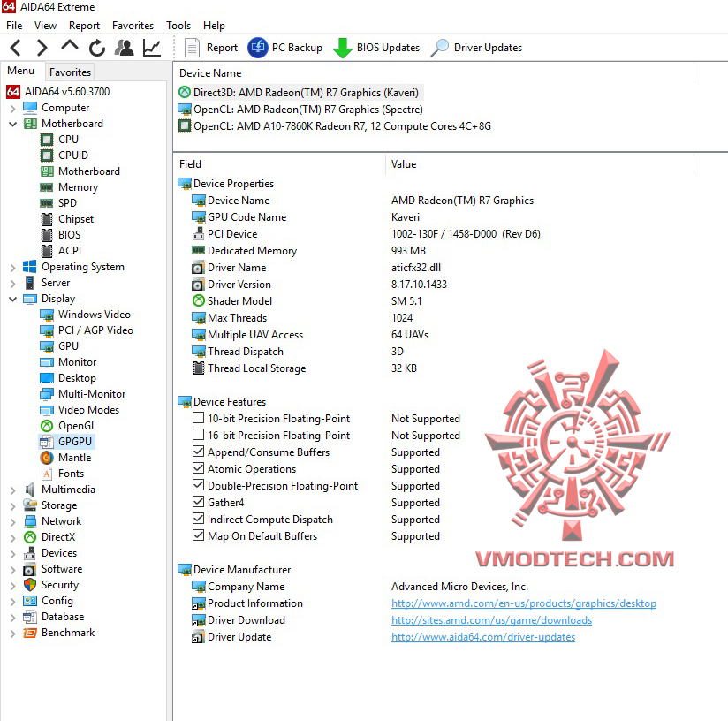Collapse the Motherboard tree node

point(13,124)
